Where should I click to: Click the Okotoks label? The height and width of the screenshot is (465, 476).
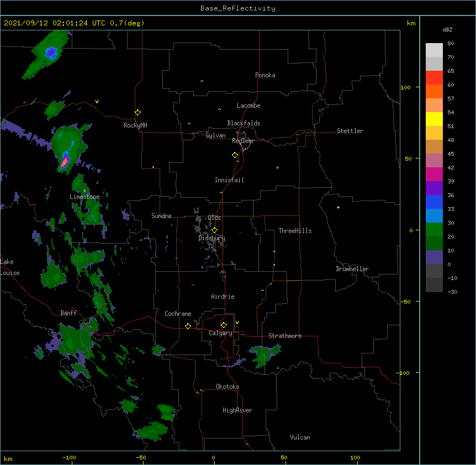[228, 387]
